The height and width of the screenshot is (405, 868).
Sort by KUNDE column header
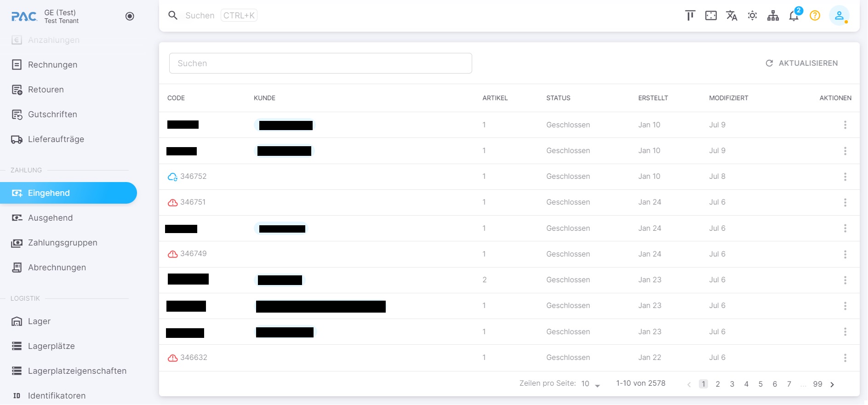click(x=264, y=98)
